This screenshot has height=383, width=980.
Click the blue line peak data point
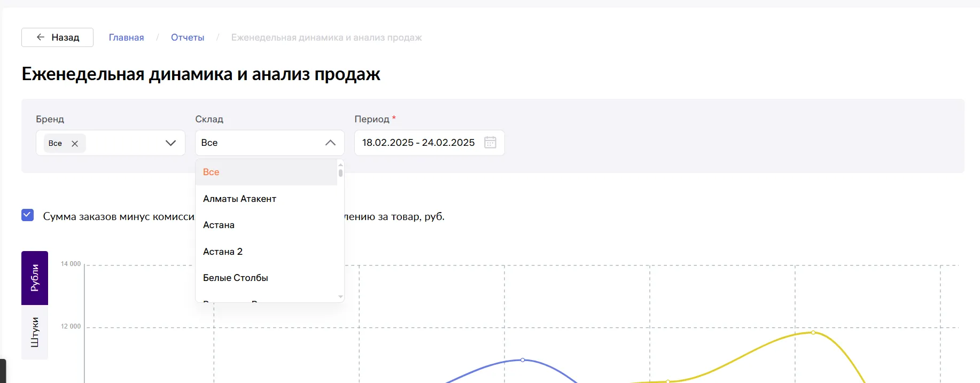[x=523, y=360]
